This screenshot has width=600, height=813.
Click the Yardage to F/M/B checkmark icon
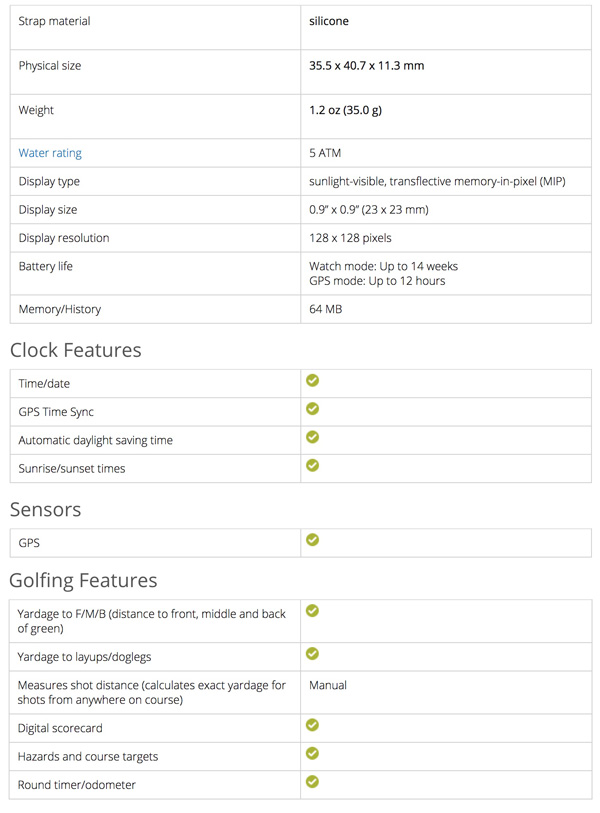312,611
